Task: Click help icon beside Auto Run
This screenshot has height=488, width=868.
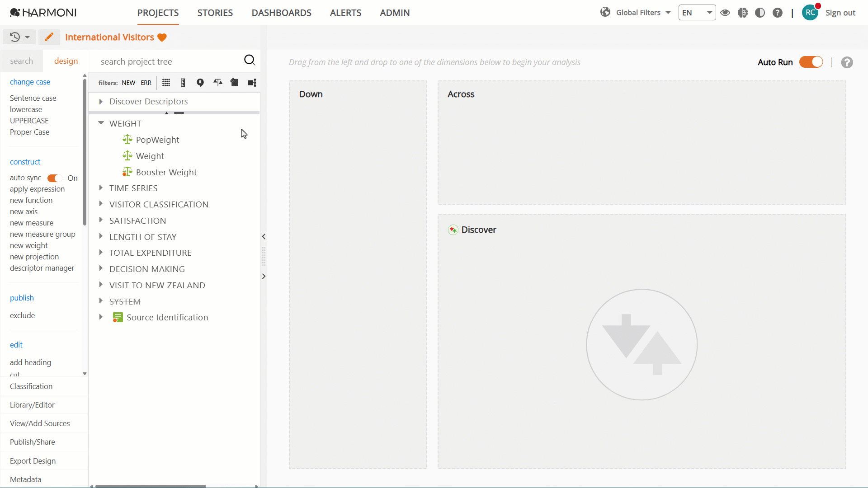Action: point(847,62)
